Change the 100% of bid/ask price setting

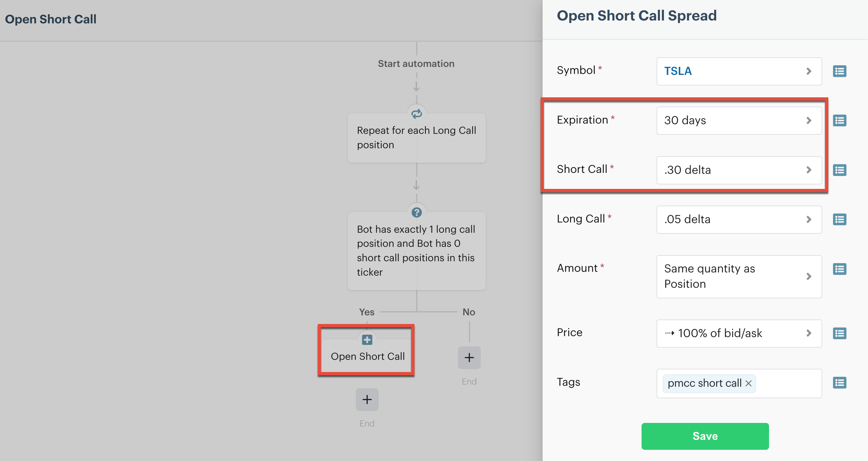[739, 333]
